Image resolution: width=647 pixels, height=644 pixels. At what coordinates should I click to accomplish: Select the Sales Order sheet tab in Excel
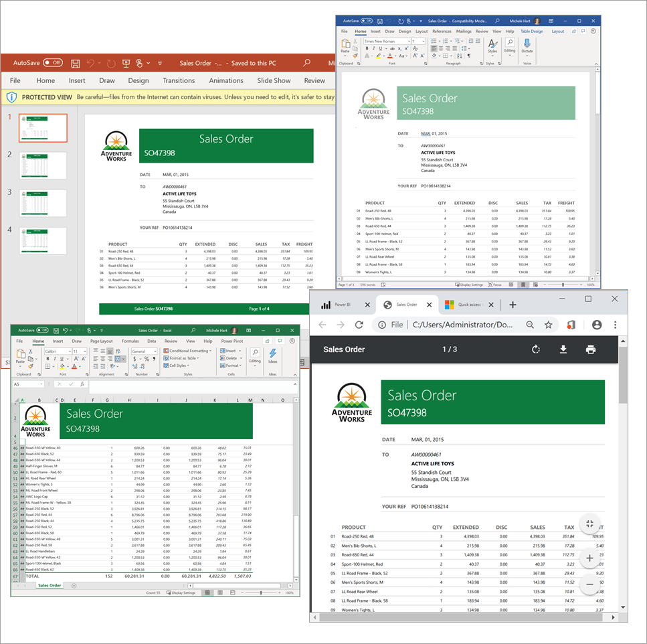(50, 585)
